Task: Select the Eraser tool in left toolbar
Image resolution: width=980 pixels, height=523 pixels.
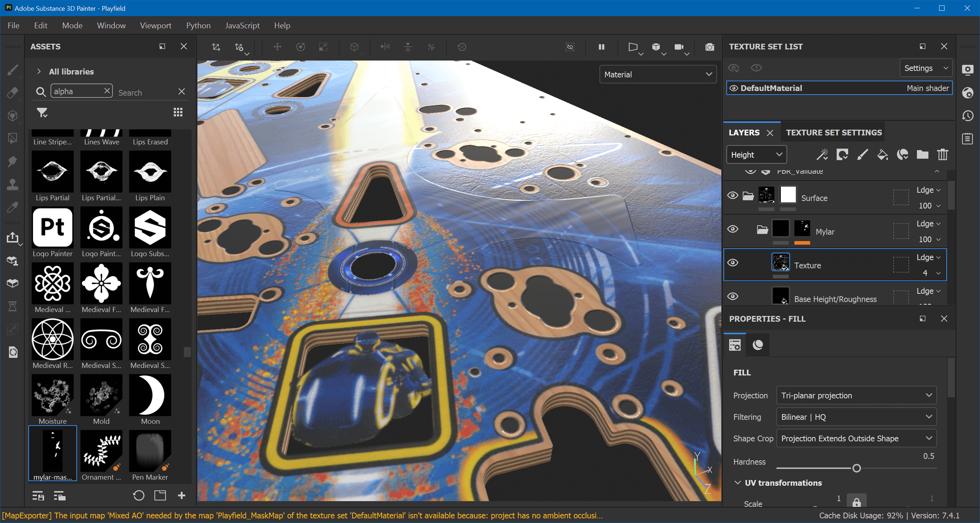Action: point(13,93)
